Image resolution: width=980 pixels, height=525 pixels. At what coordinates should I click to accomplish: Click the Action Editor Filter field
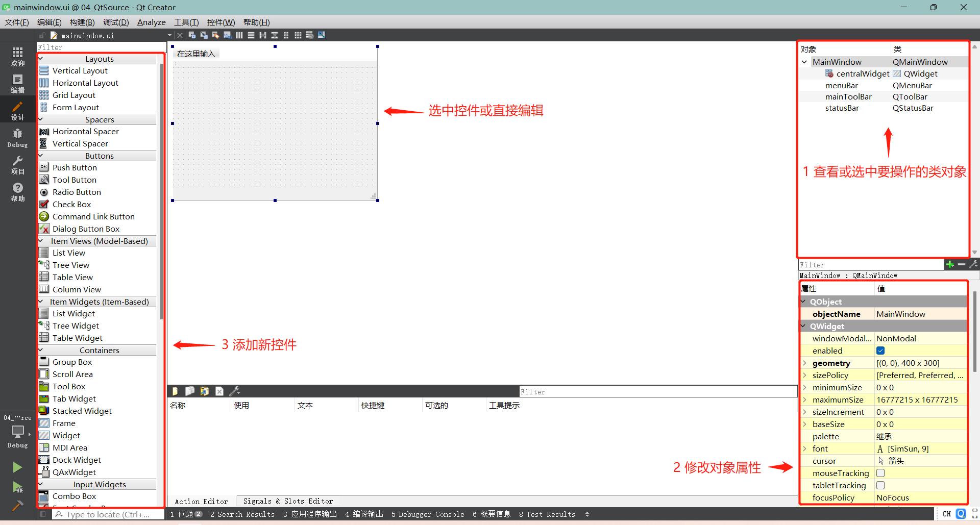coord(658,392)
